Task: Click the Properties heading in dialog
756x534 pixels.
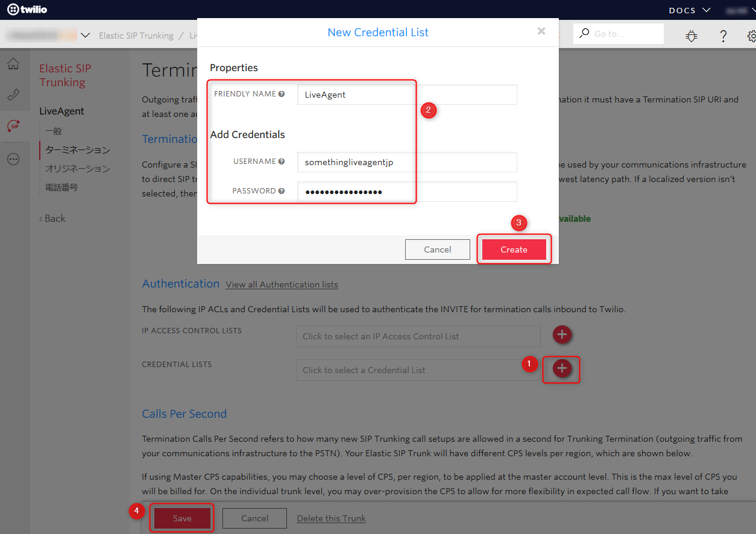Action: [x=234, y=68]
